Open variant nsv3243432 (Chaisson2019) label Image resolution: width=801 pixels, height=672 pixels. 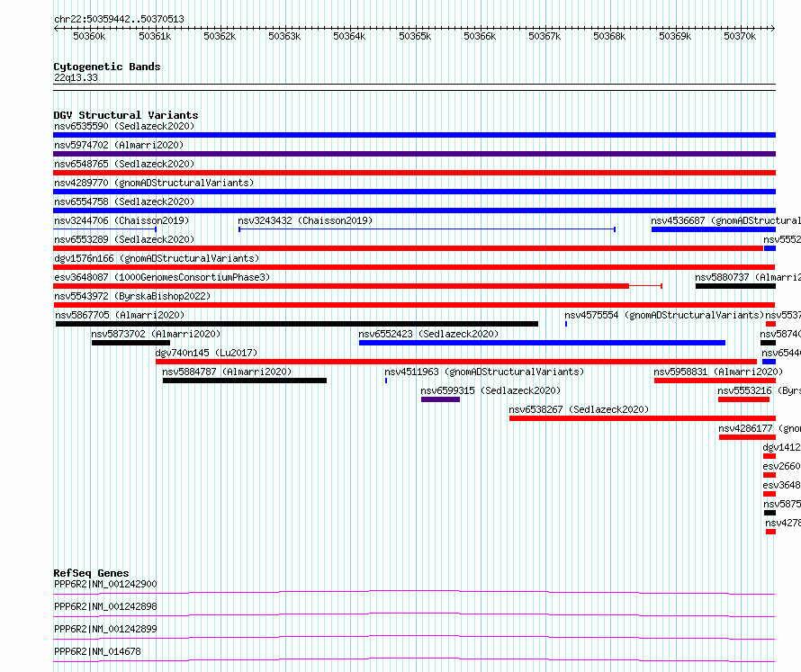(305, 220)
